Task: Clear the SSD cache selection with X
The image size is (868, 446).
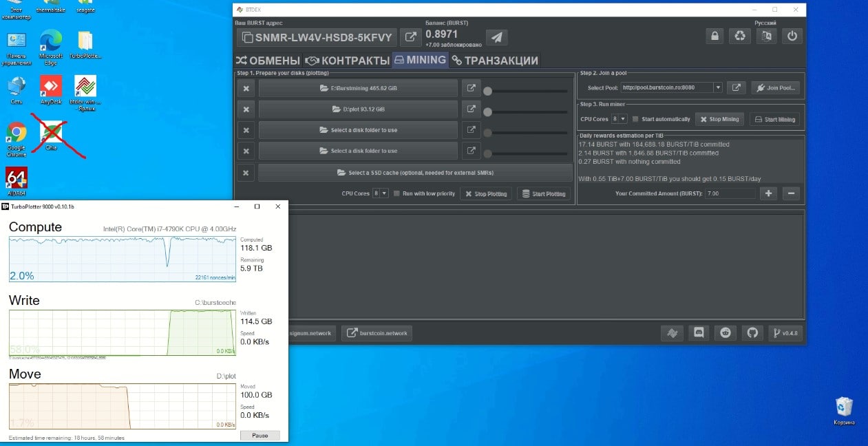Action: [x=246, y=172]
